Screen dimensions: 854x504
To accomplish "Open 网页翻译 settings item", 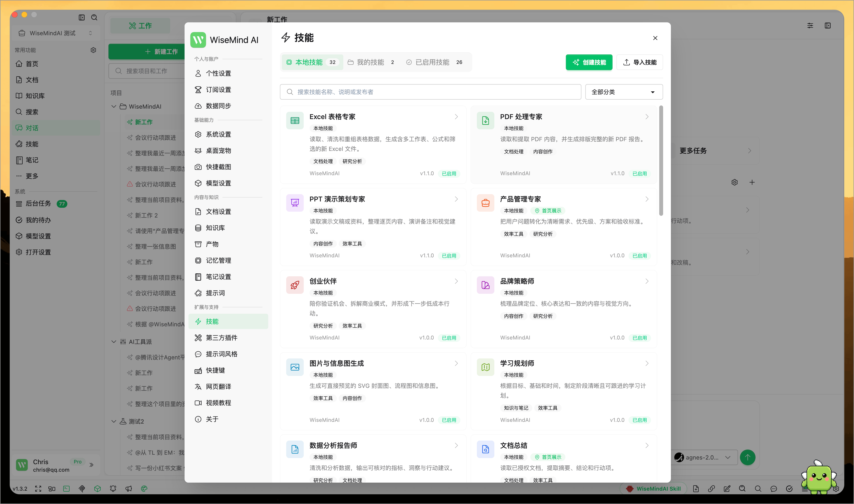I will coord(228,386).
